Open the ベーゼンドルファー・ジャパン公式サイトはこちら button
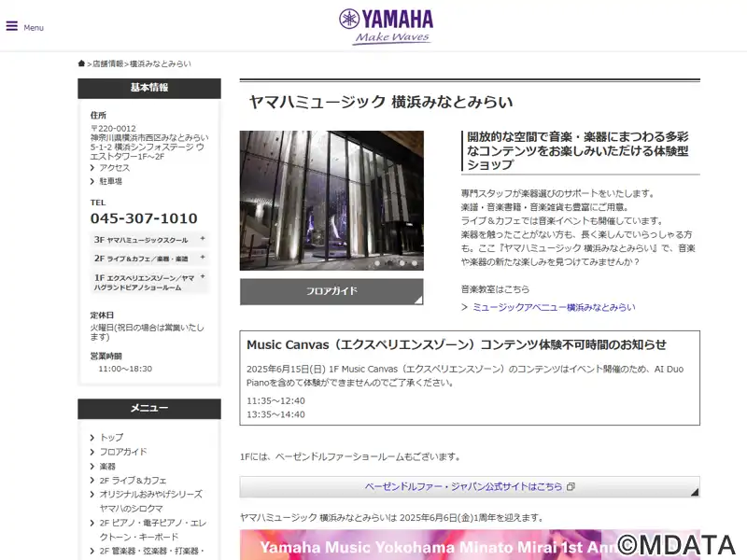 coord(470,486)
